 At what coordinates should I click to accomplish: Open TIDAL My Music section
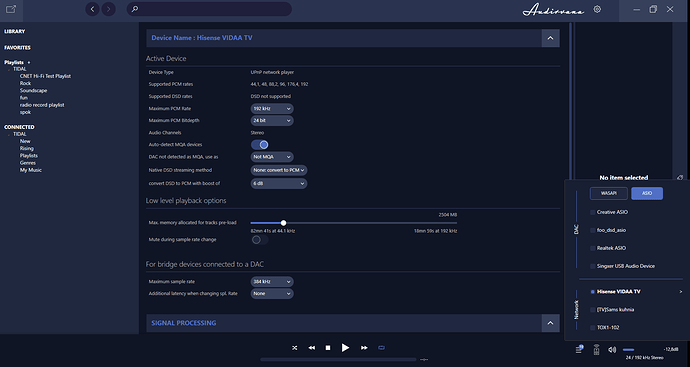click(31, 170)
